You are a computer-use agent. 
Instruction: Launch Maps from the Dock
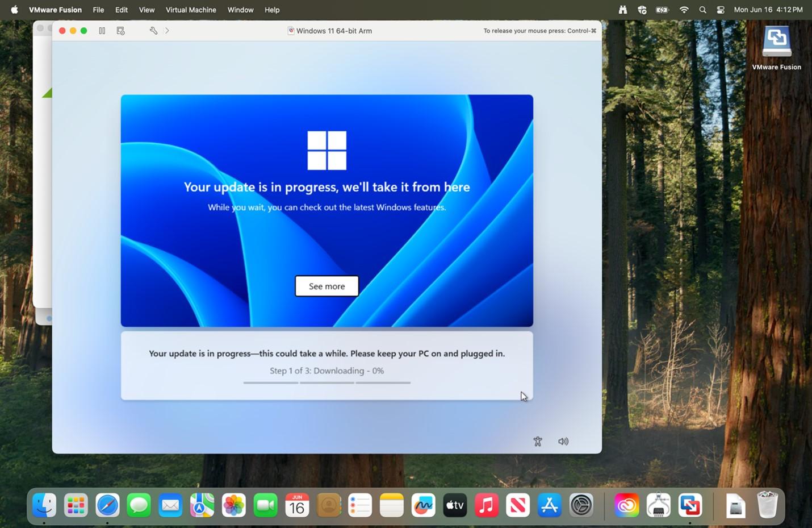point(202,505)
